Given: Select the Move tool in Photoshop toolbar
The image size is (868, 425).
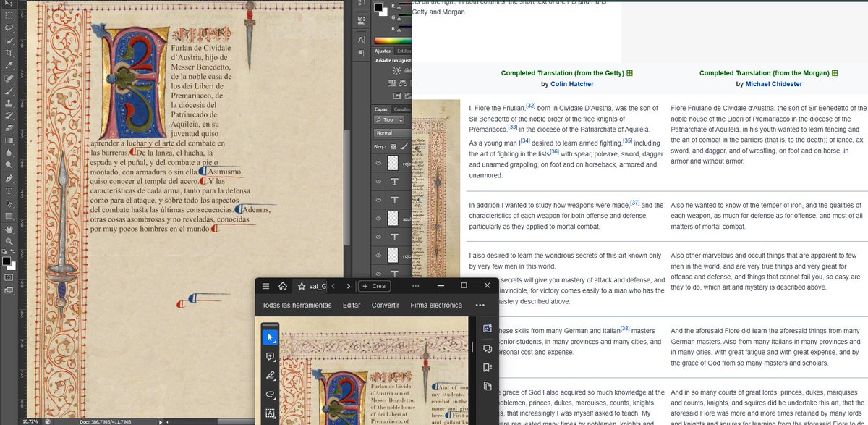Looking at the screenshot, I should 9,3.
